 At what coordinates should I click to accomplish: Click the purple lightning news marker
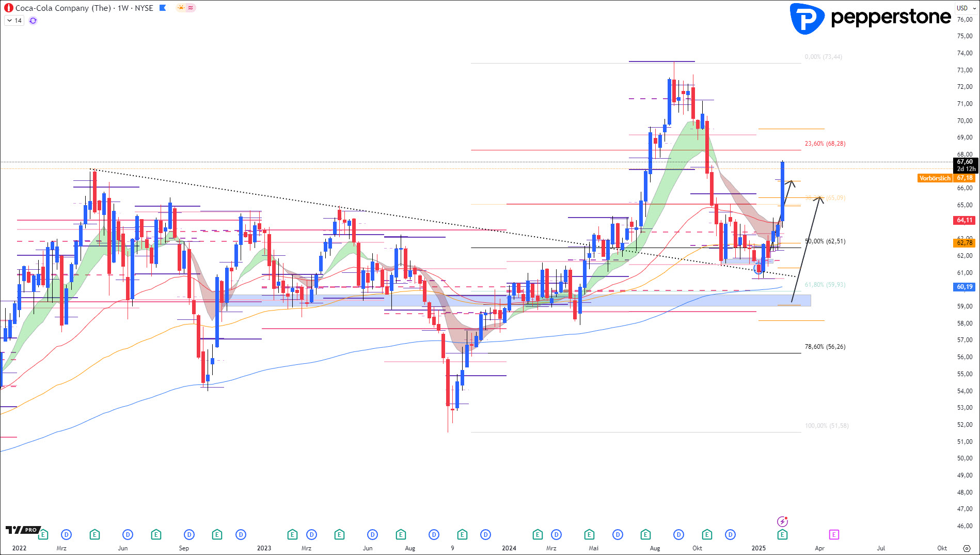(782, 521)
